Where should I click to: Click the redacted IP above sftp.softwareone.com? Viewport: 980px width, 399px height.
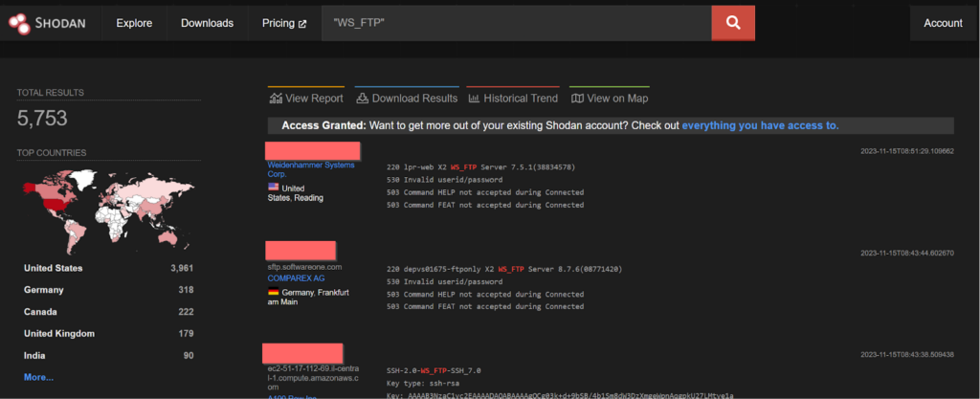(x=301, y=251)
